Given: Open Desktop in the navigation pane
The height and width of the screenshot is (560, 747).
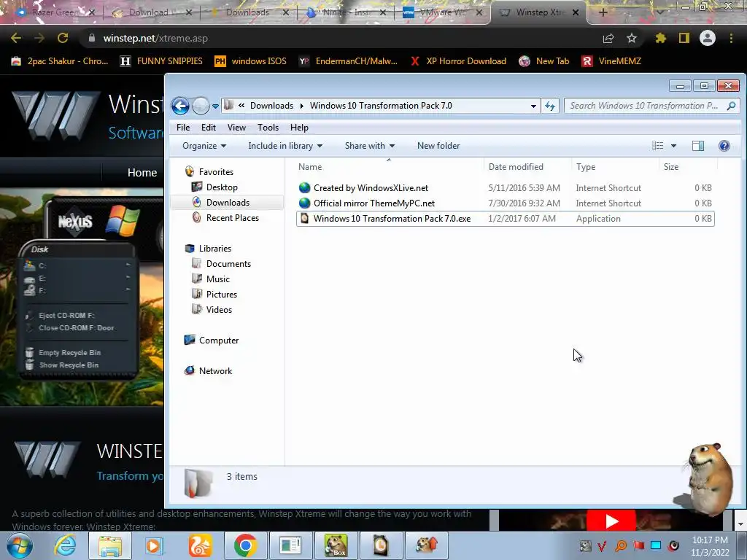Looking at the screenshot, I should pyautogui.click(x=222, y=187).
